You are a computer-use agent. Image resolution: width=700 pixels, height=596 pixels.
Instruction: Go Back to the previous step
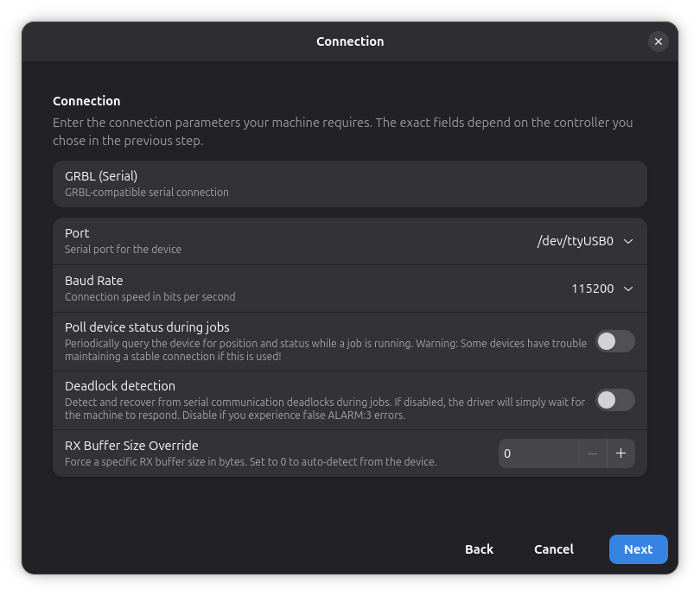pyautogui.click(x=479, y=549)
